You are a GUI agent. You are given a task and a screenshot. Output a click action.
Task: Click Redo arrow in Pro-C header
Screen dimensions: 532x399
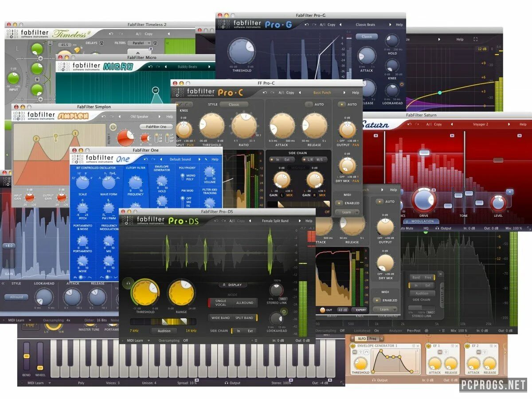point(272,93)
